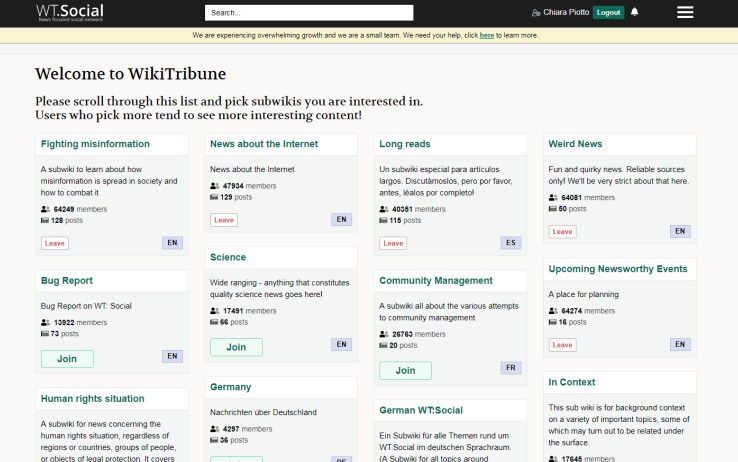Image resolution: width=738 pixels, height=462 pixels.
Task: Click 'A place for planning' description
Action: (584, 295)
